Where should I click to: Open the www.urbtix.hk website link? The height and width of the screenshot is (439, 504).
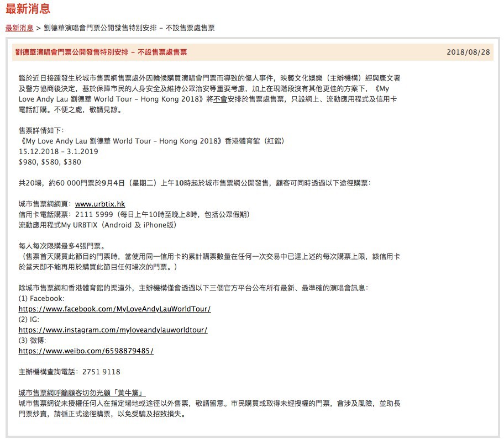100,204
